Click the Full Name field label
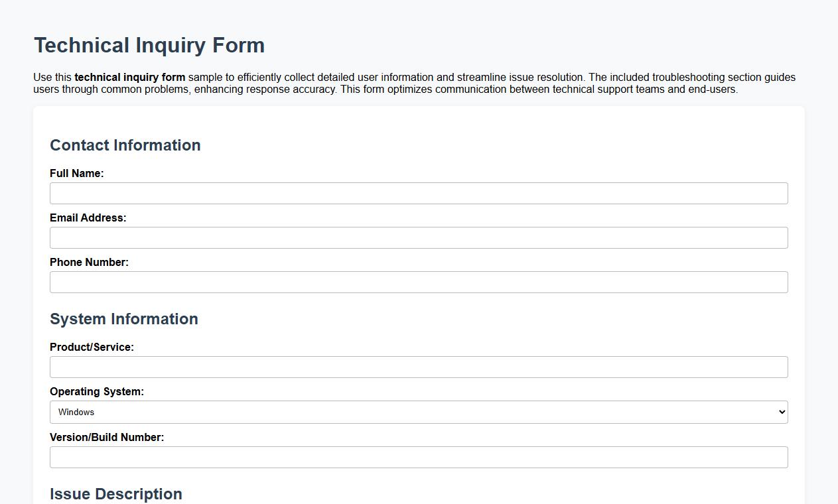 pos(77,173)
